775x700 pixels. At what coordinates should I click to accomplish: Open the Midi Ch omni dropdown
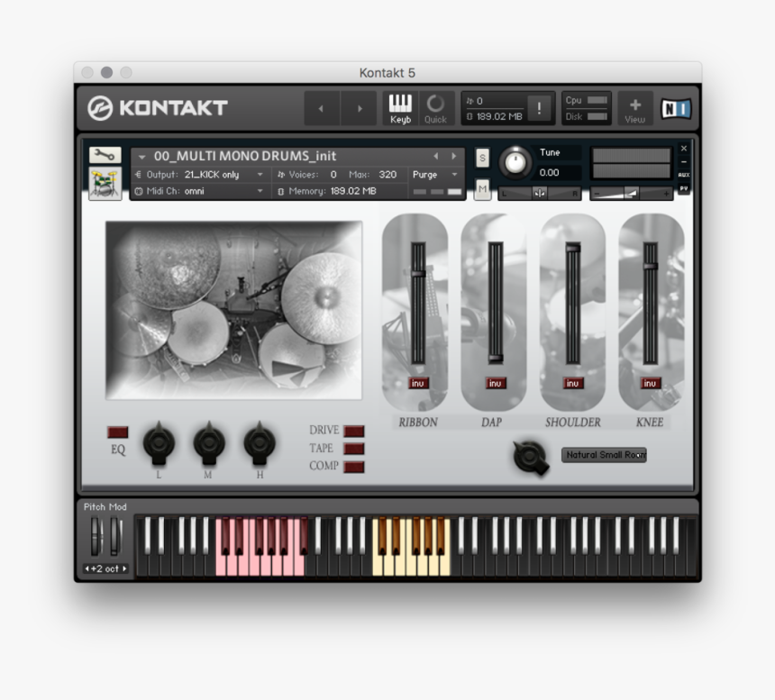coord(223,191)
